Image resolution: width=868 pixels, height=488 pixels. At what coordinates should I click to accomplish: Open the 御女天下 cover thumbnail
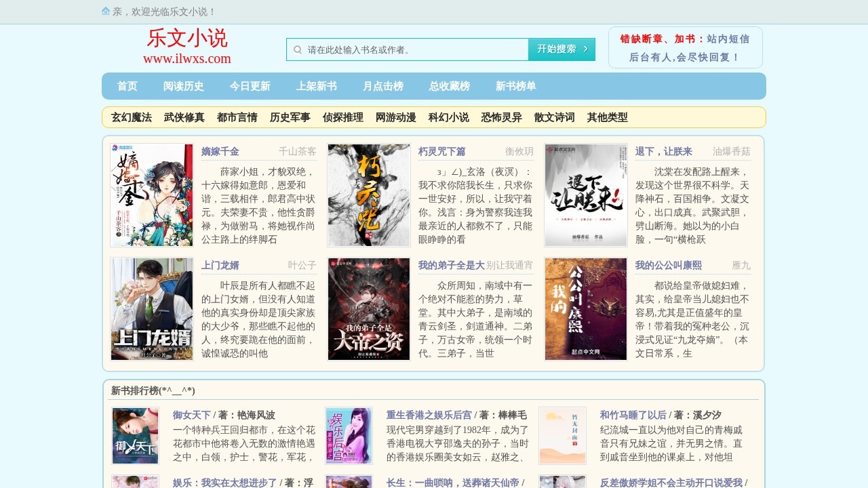click(x=135, y=436)
